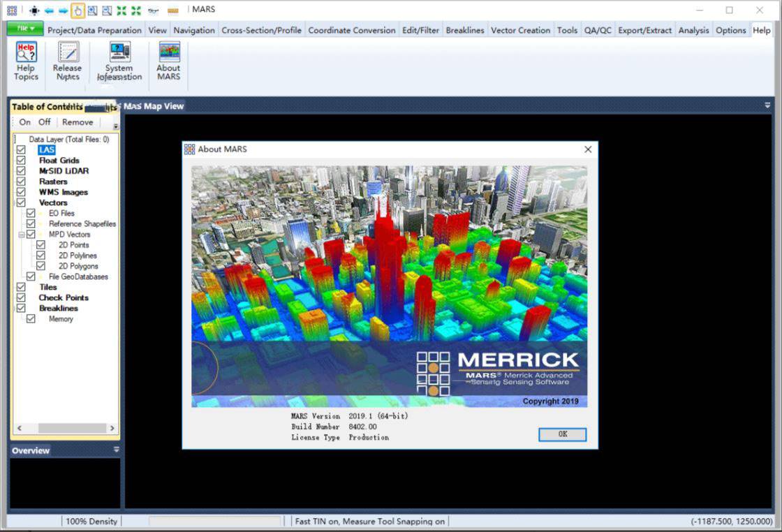Click the On button in Table of Contents

click(x=25, y=122)
